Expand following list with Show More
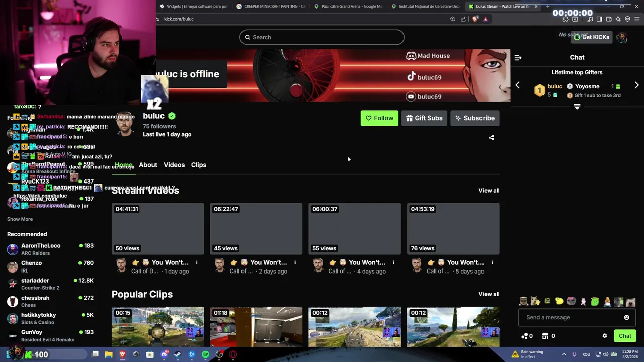This screenshot has height=362, width=644. pyautogui.click(x=20, y=219)
